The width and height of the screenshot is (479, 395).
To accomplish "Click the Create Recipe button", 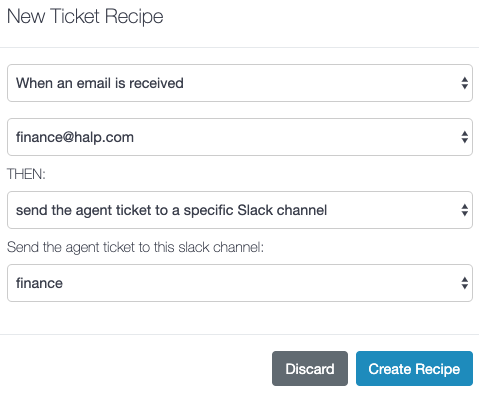I will (414, 369).
